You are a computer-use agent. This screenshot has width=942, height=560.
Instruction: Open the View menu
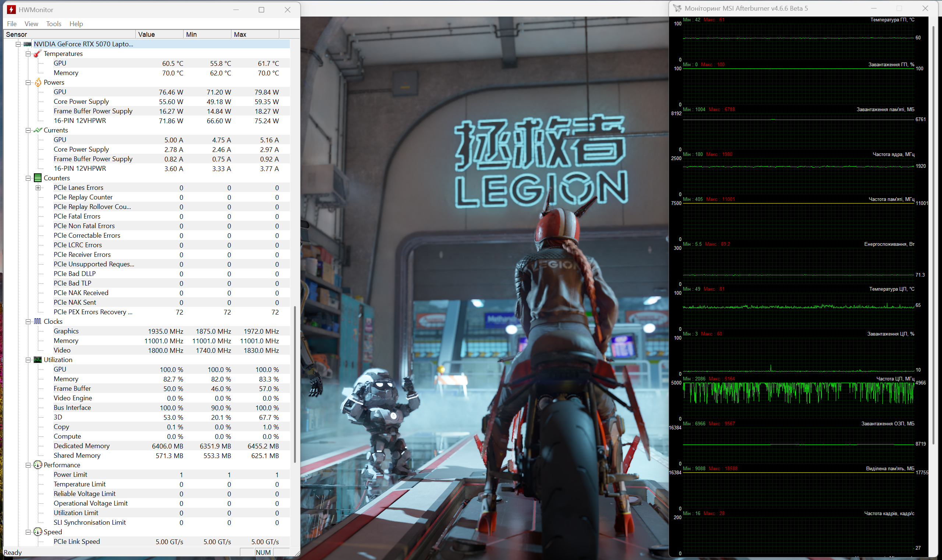(31, 24)
